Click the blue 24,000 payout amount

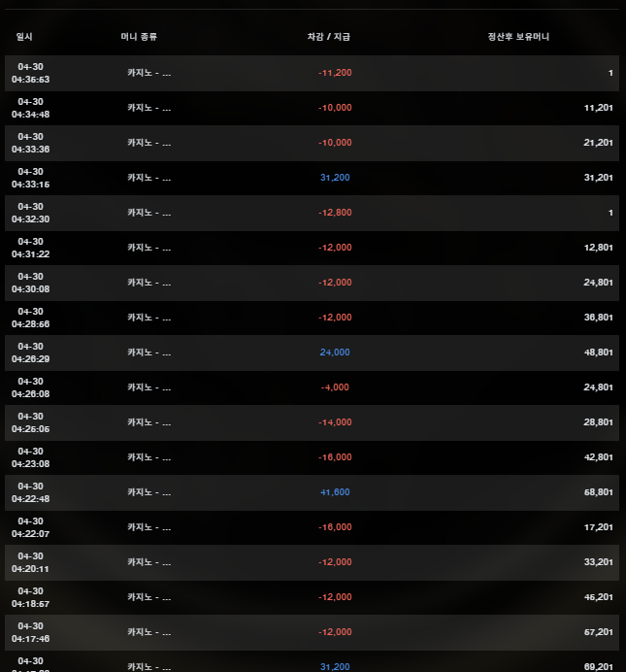(335, 353)
